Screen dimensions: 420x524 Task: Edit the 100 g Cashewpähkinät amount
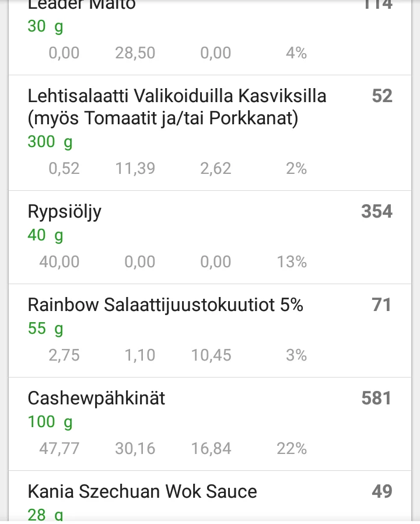point(50,422)
